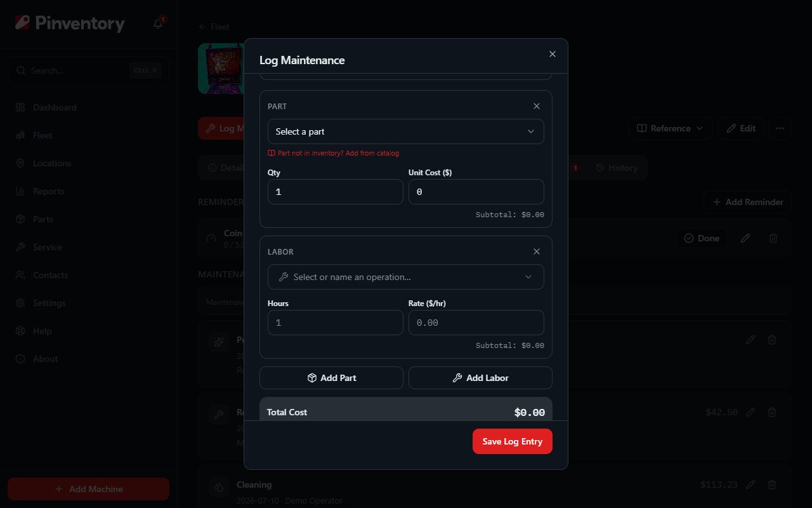The width and height of the screenshot is (812, 508).
Task: Click the Edit machine button
Action: point(741,128)
